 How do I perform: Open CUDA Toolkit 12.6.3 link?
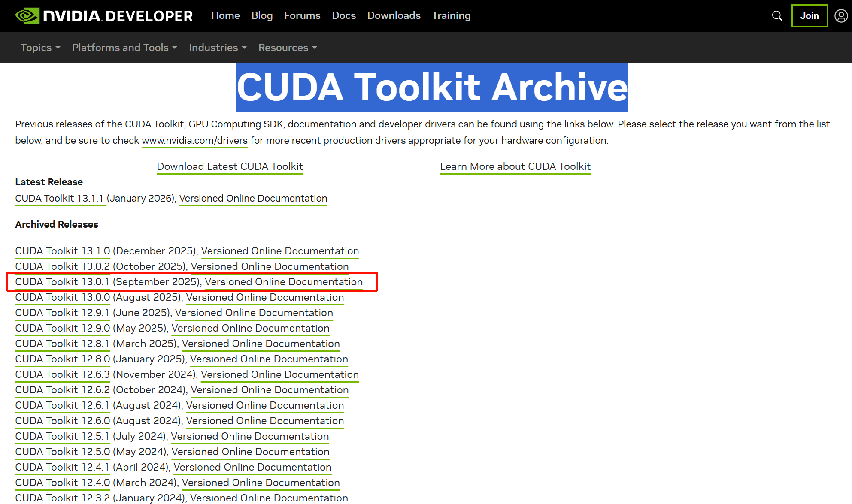(x=63, y=375)
